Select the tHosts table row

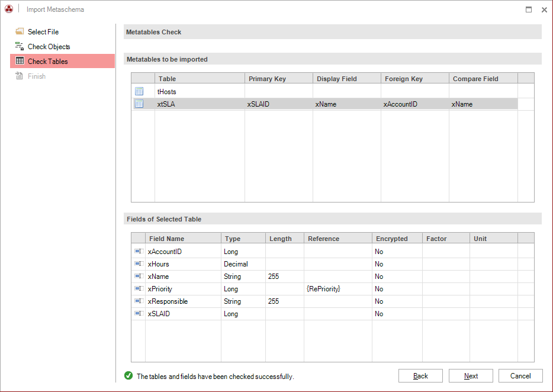(326, 91)
